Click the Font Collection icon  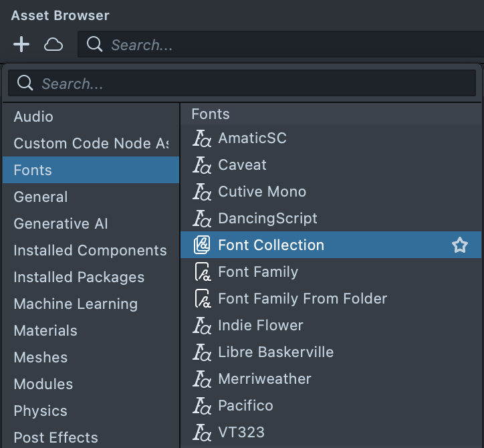[x=202, y=245]
